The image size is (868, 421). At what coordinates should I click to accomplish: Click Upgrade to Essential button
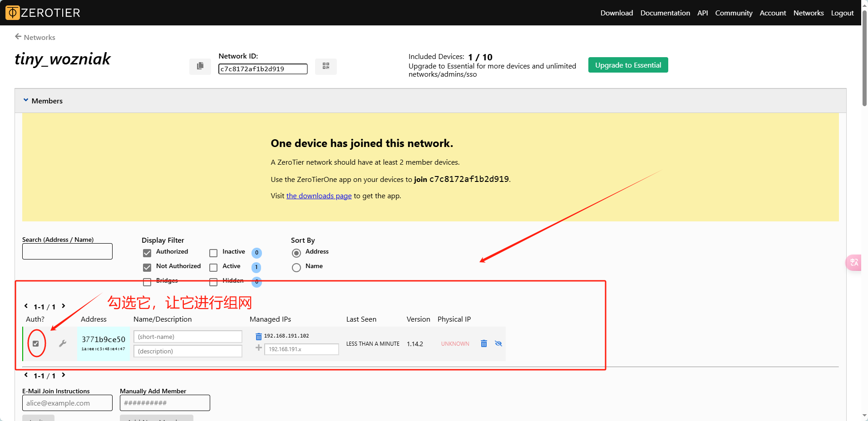pyautogui.click(x=628, y=65)
